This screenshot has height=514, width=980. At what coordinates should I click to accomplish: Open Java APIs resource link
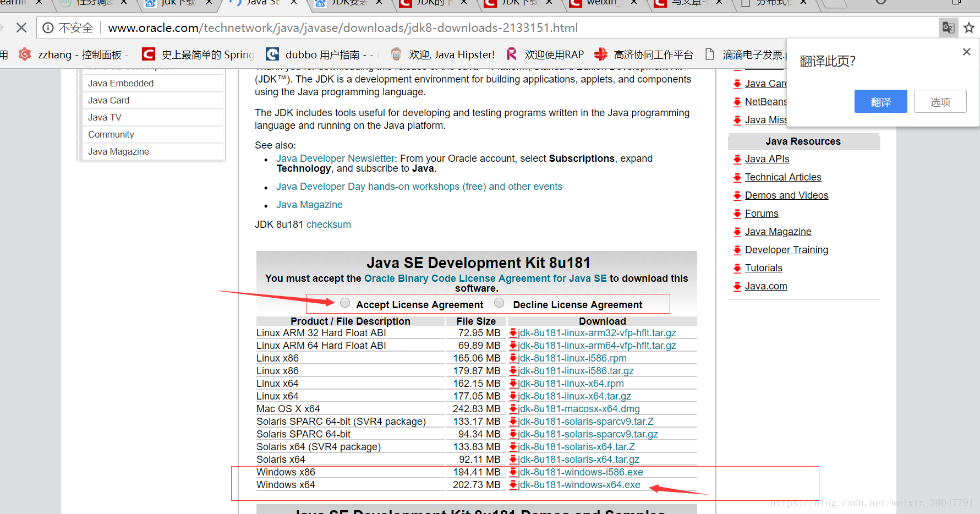point(767,159)
